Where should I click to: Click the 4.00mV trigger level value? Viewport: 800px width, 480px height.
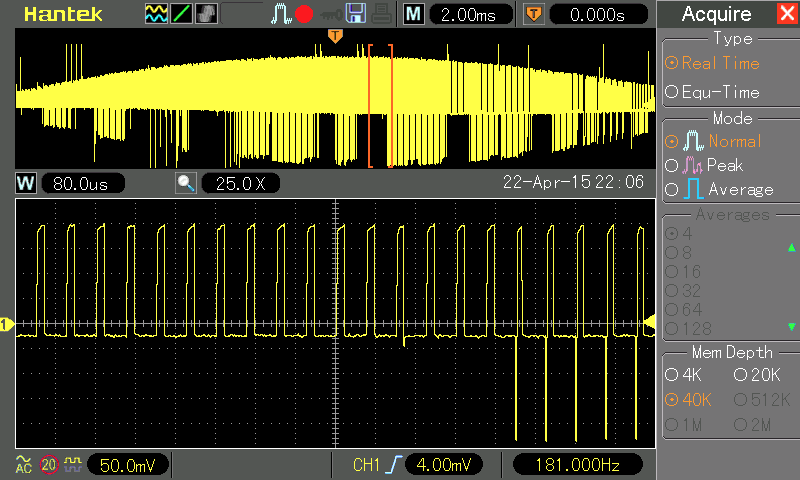point(444,465)
